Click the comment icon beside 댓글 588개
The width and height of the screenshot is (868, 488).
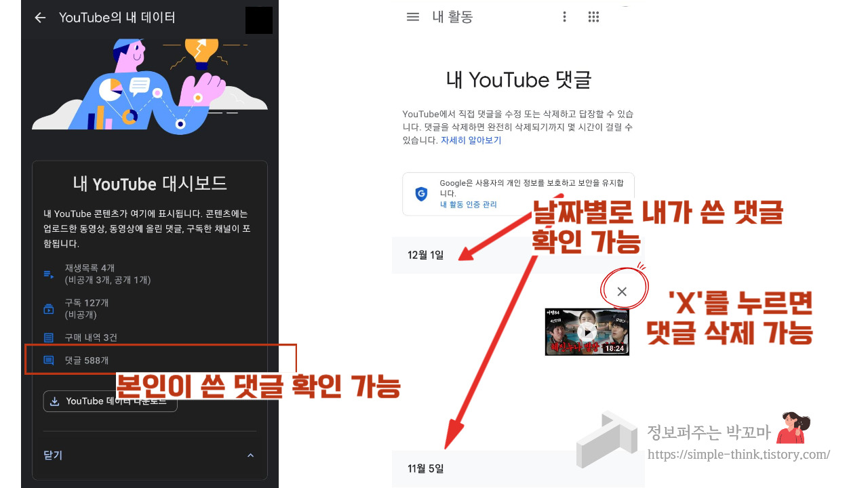tap(49, 361)
